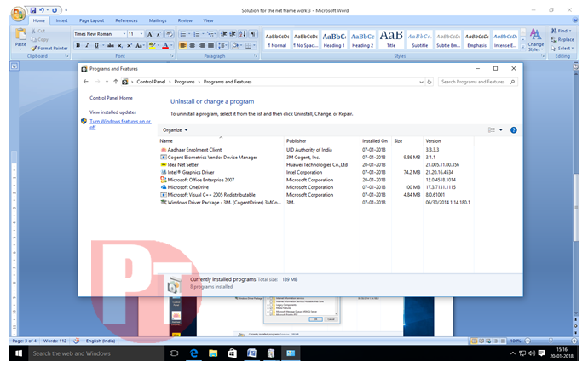Click the Search Programs and Features field

point(478,82)
